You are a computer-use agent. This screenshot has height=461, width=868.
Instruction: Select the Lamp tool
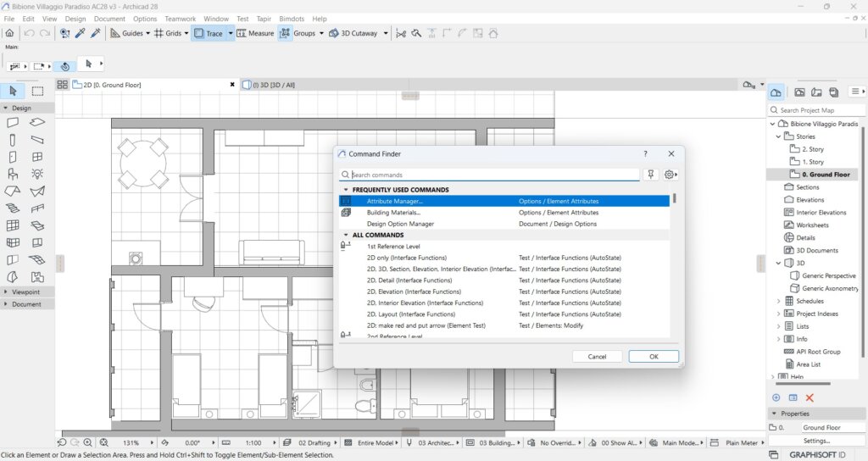point(37,174)
